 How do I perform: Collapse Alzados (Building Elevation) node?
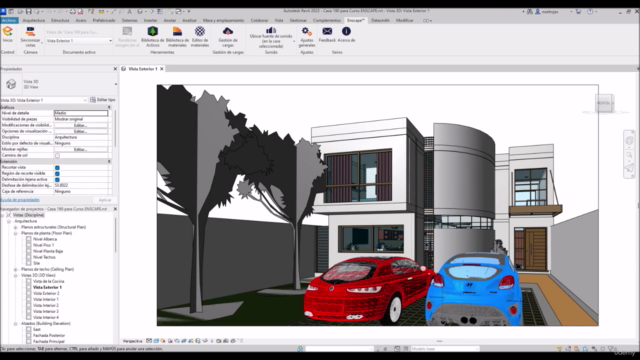coord(16,324)
